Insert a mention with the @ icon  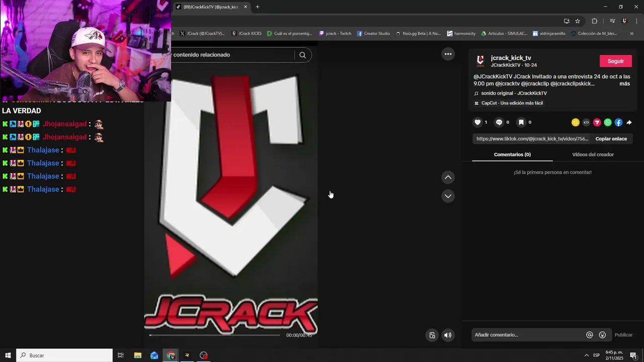590,335
